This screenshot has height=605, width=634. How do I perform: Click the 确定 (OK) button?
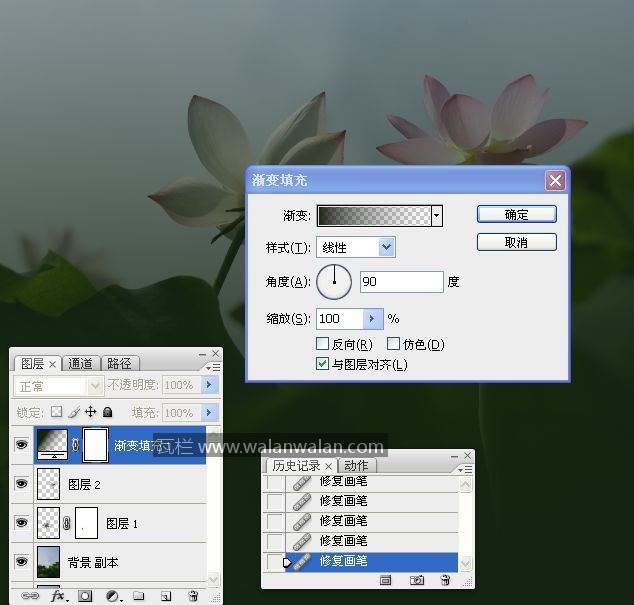[x=516, y=214]
